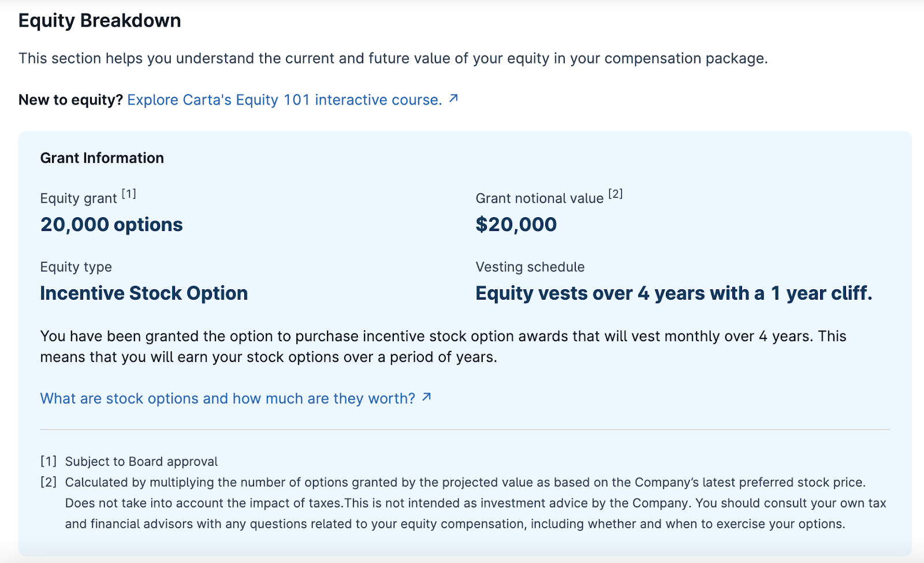This screenshot has height=563, width=924.
Task: Open Carta's Equity 101 interactive course link
Action: click(284, 99)
